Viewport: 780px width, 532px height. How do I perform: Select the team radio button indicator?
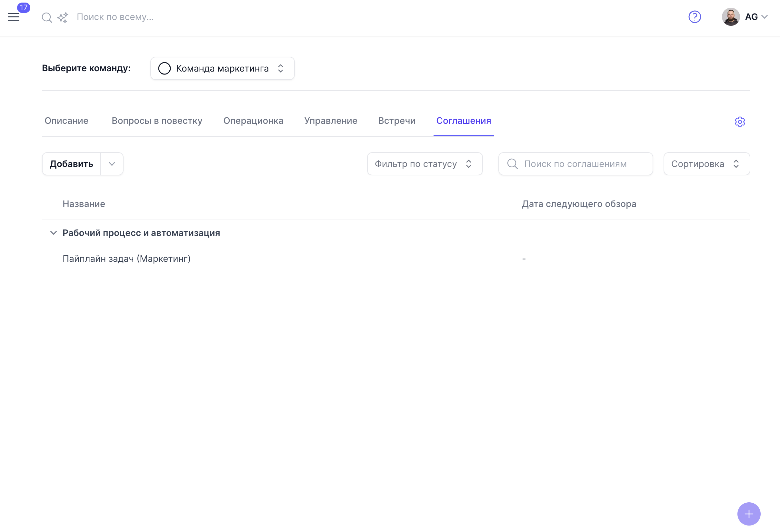click(165, 68)
